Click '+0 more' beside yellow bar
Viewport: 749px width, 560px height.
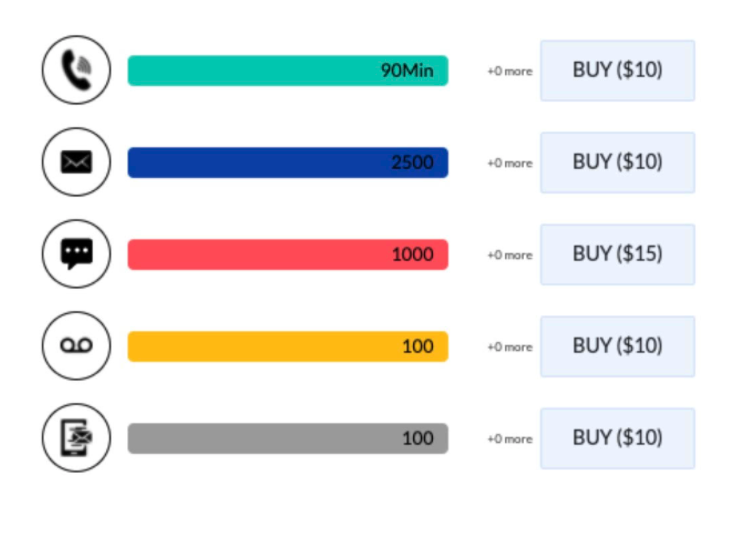(510, 347)
